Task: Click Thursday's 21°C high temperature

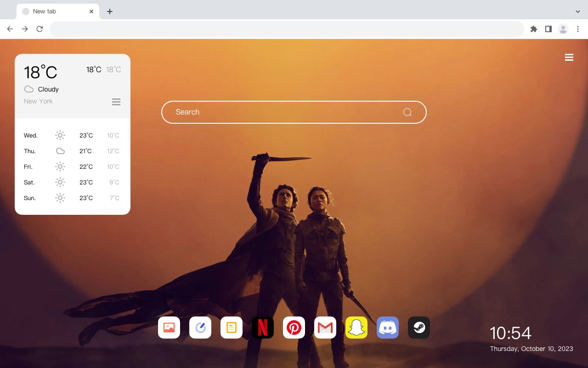Action: point(85,151)
